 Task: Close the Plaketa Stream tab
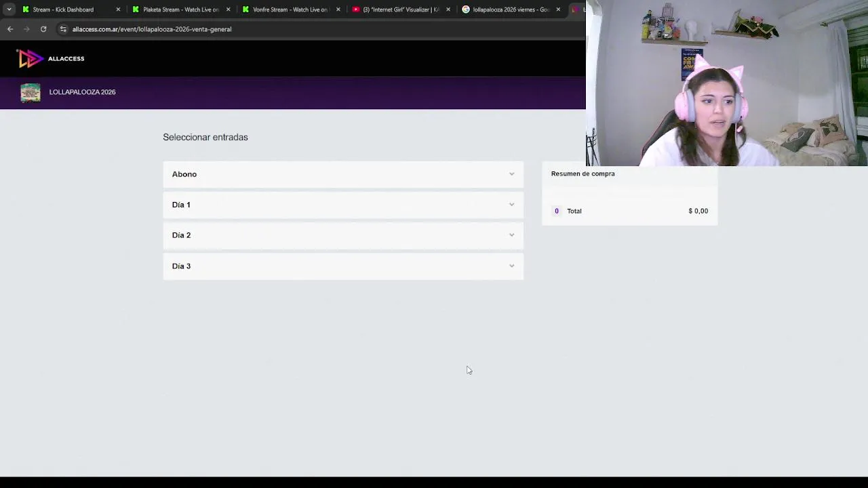click(x=228, y=9)
